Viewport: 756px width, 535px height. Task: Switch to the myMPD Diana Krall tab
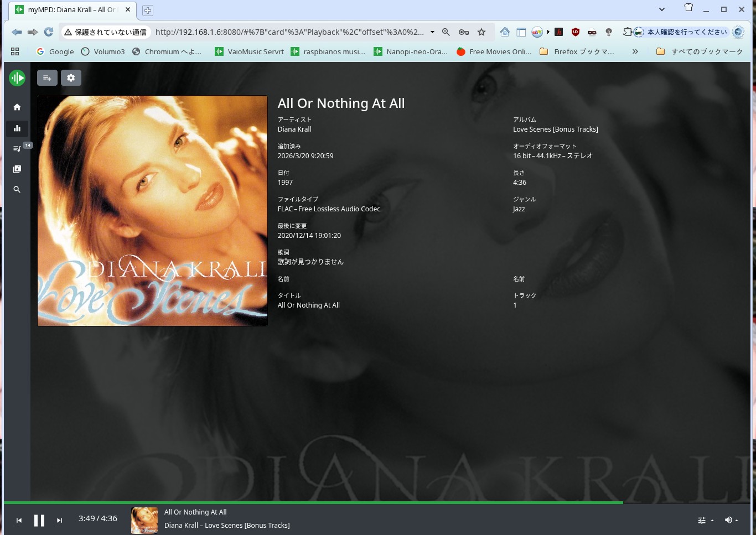pyautogui.click(x=72, y=9)
